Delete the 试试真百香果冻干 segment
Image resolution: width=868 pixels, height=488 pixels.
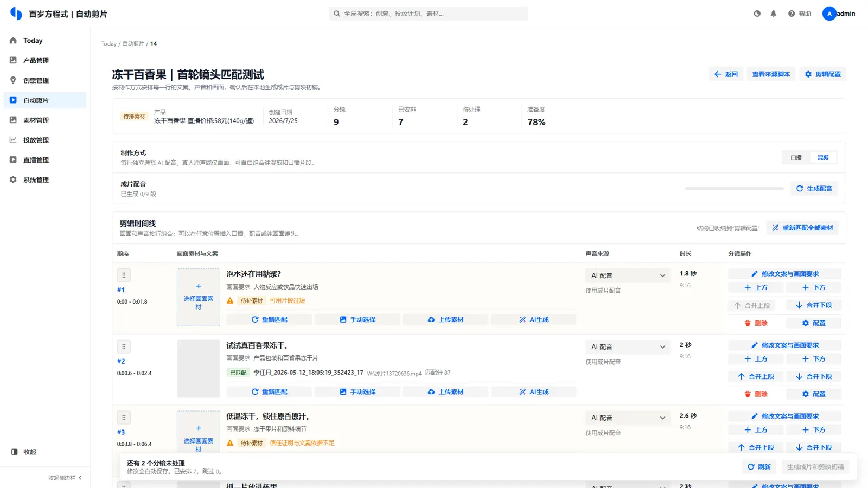pos(756,394)
